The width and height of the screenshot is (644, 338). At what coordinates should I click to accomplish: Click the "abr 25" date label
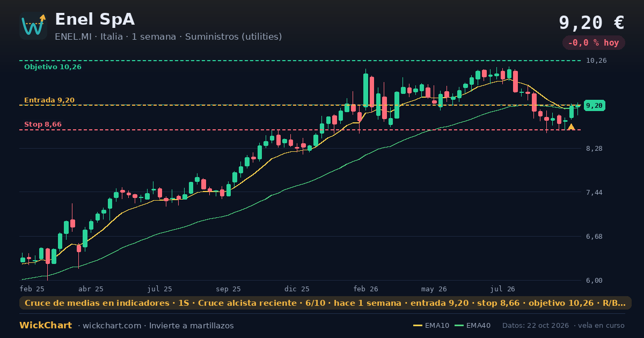tap(91, 289)
